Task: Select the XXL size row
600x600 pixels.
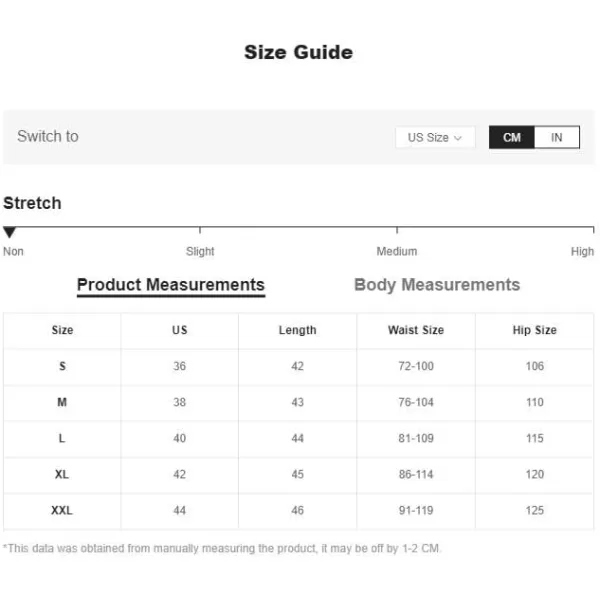Action: [298, 511]
